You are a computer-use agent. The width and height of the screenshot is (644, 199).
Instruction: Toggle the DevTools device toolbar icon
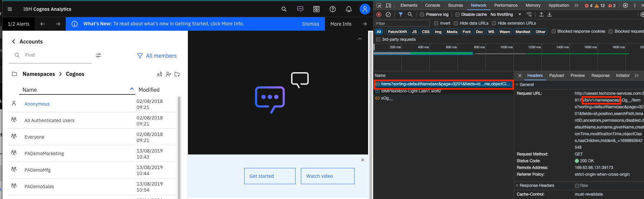click(388, 5)
